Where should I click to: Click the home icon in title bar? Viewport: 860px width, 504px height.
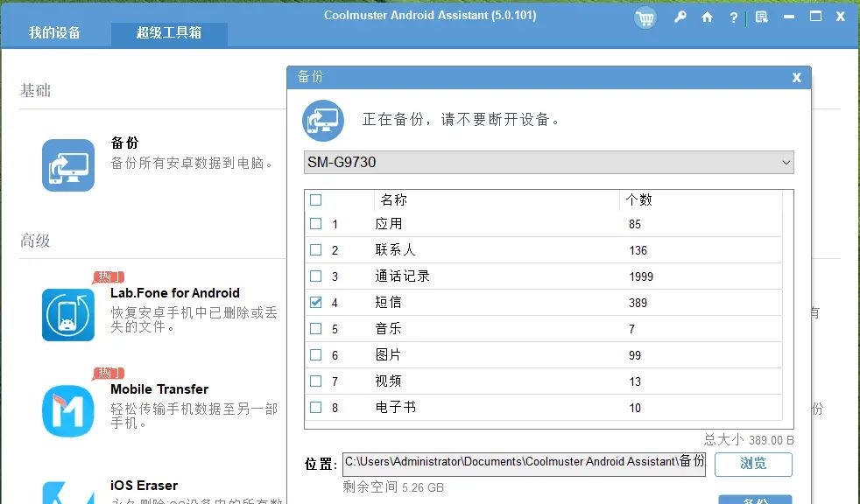tap(707, 17)
